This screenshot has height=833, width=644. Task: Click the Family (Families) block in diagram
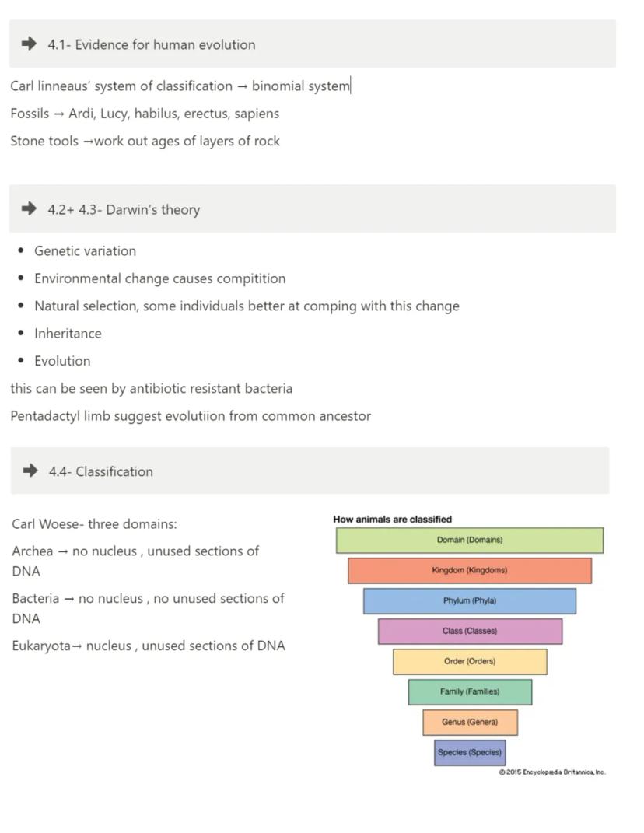pos(470,691)
